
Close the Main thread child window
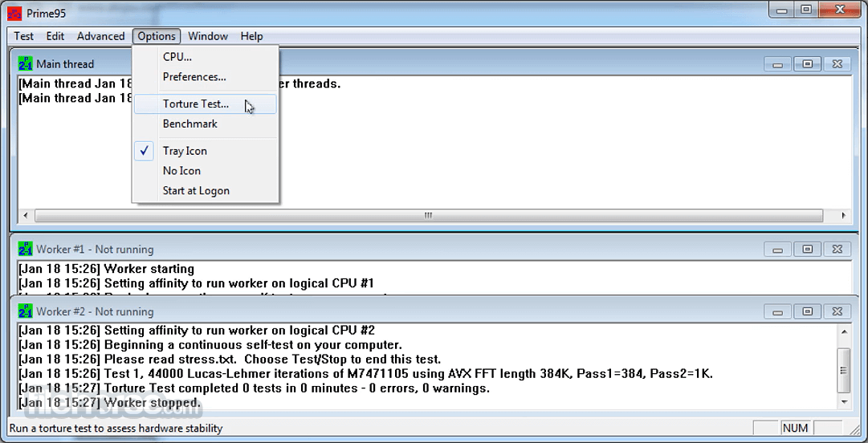click(x=837, y=64)
